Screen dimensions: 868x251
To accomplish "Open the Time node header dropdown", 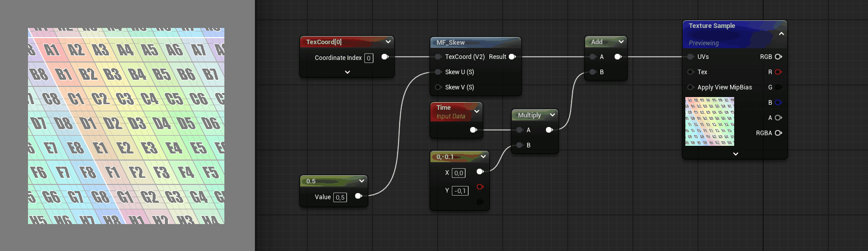I will coord(477,111).
